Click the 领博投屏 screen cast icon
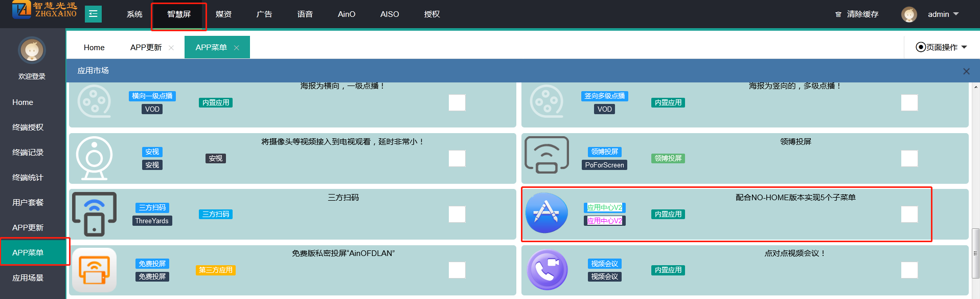This screenshot has height=299, width=980. [x=546, y=155]
